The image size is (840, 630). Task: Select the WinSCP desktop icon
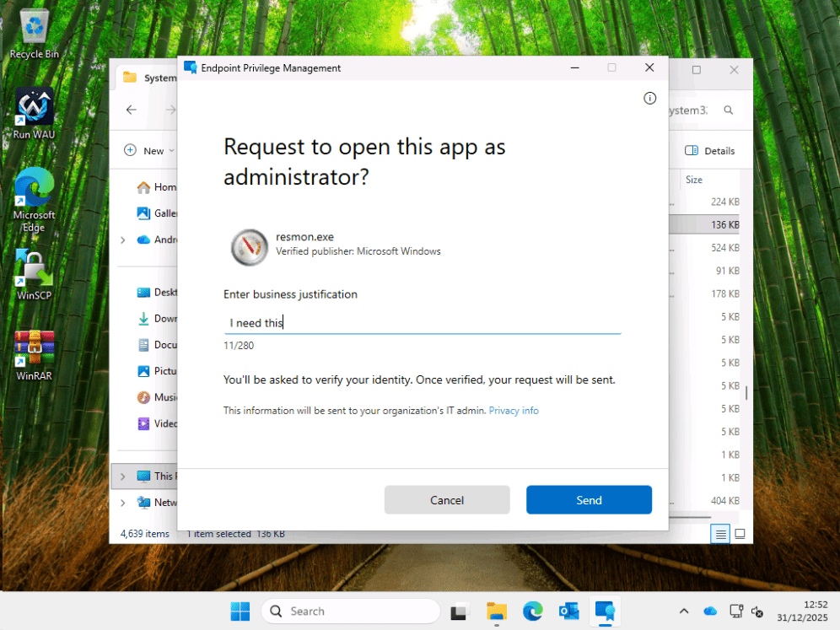tap(34, 275)
